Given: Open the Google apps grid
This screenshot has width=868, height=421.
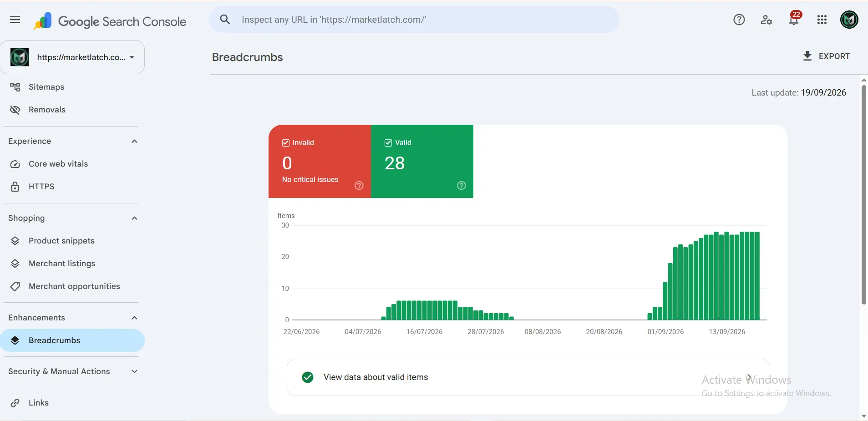Looking at the screenshot, I should (822, 20).
